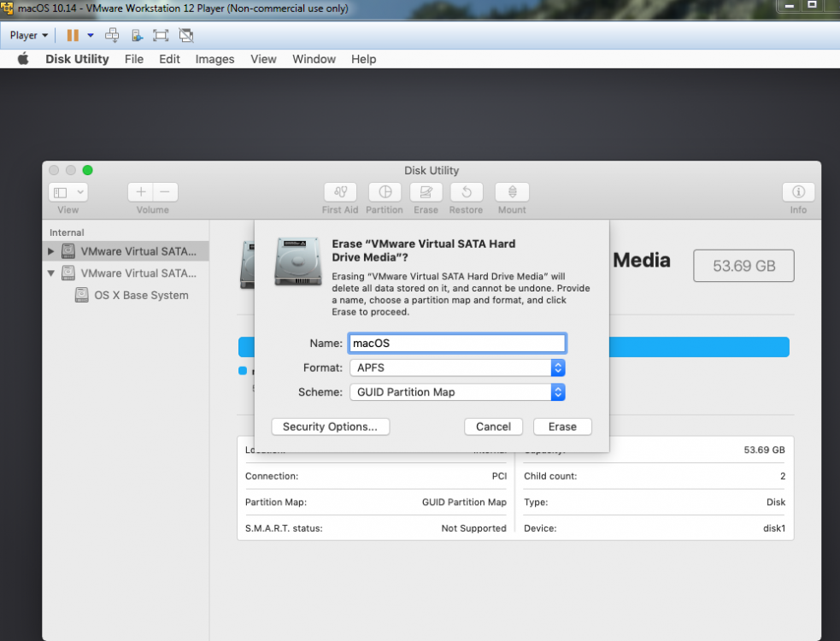The image size is (840, 641).
Task: Click the GUID Partition Map table value
Action: (x=464, y=503)
